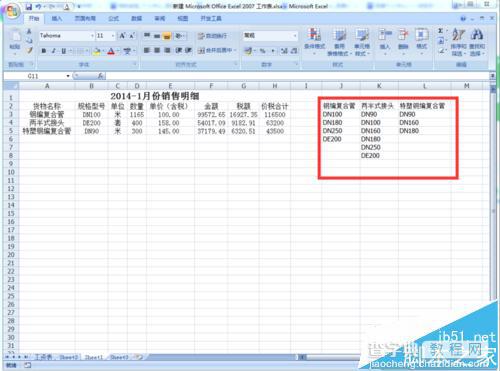Align cell text to the left
This screenshot has width=500, height=371.
147,50
